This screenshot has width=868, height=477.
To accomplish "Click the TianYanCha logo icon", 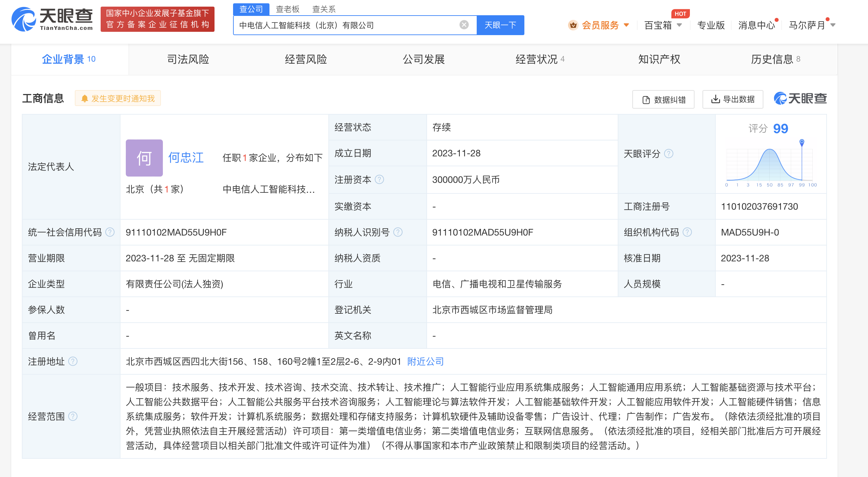I will 24,20.
